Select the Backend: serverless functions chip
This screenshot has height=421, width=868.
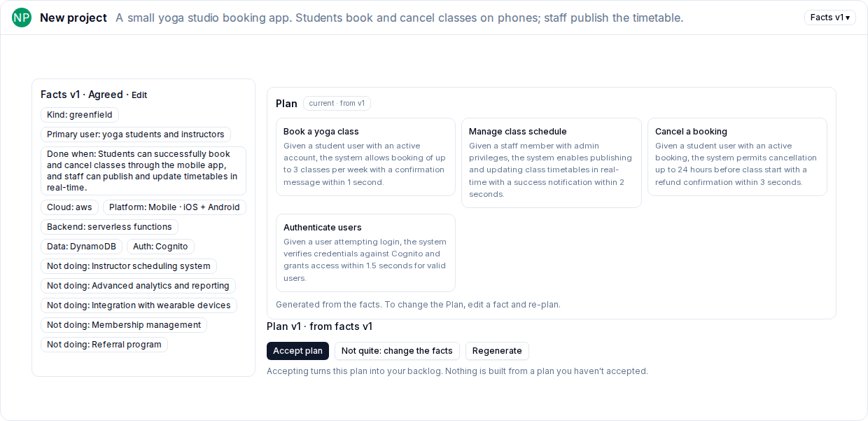click(x=109, y=227)
